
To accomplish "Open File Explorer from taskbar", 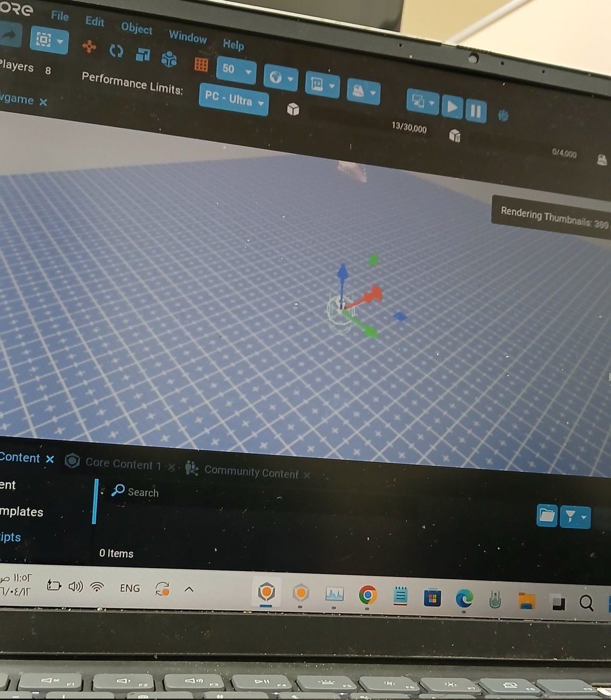I will point(526,601).
